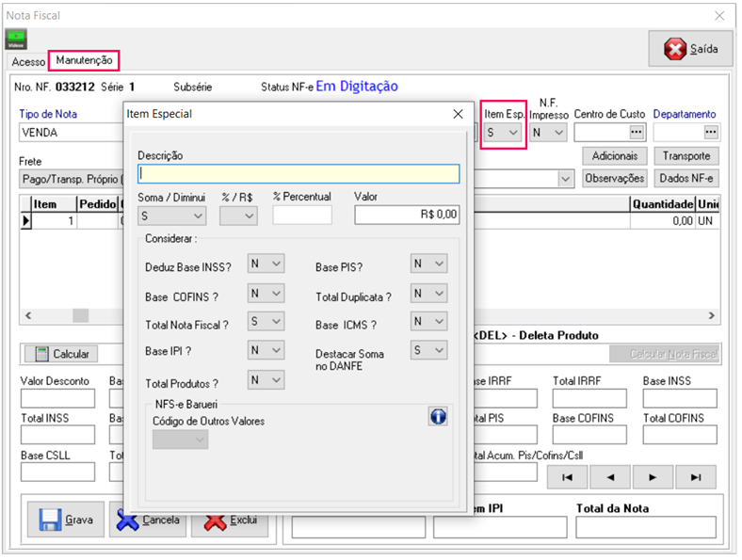The width and height of the screenshot is (742, 560).
Task: Switch to the Acesso tab
Action: tap(27, 61)
